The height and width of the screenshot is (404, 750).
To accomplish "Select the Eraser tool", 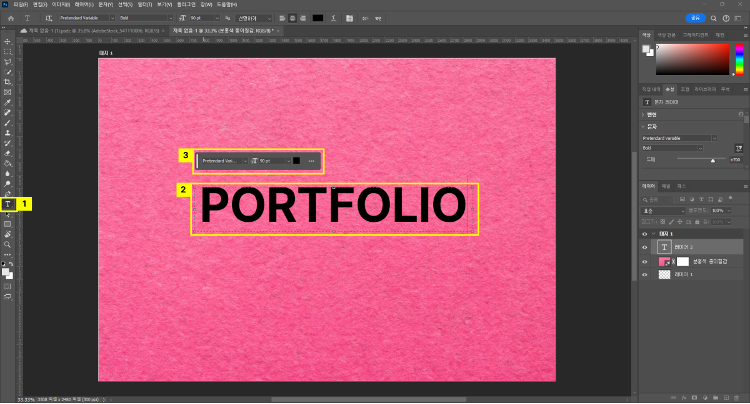I will click(x=7, y=153).
